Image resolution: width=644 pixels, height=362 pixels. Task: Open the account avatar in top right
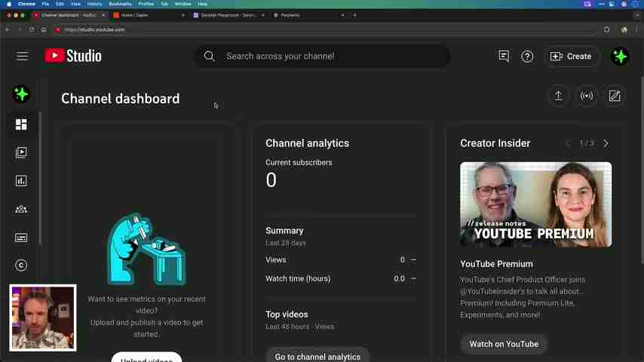(620, 57)
